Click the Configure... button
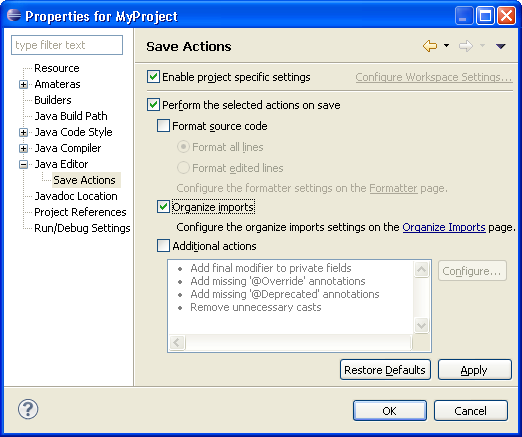 click(x=472, y=271)
